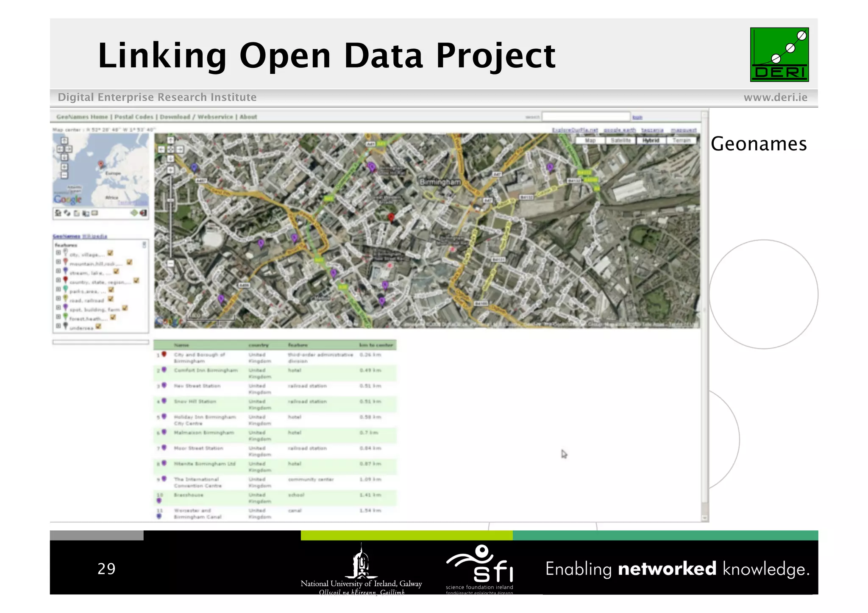Open the GeoNames Home menu link

[x=82, y=117]
